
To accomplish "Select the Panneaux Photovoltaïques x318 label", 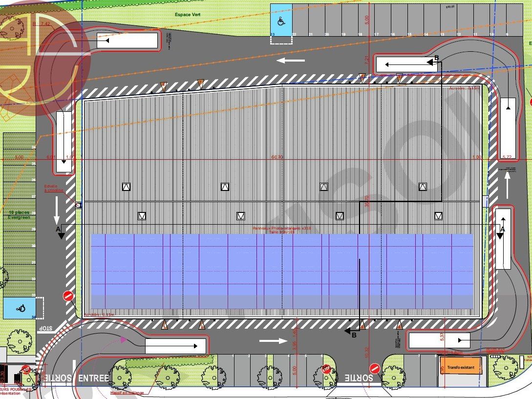I will (281, 230).
